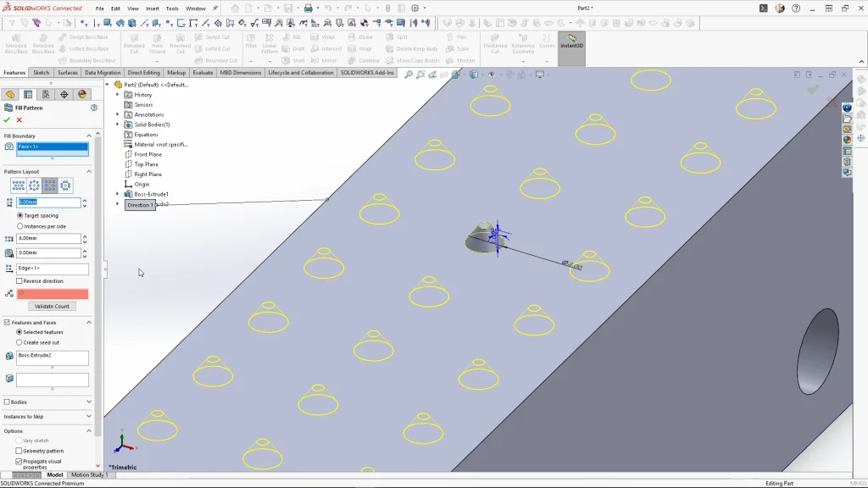Switch to the Sketch tab
This screenshot has height=488, width=868.
pyautogui.click(x=41, y=73)
